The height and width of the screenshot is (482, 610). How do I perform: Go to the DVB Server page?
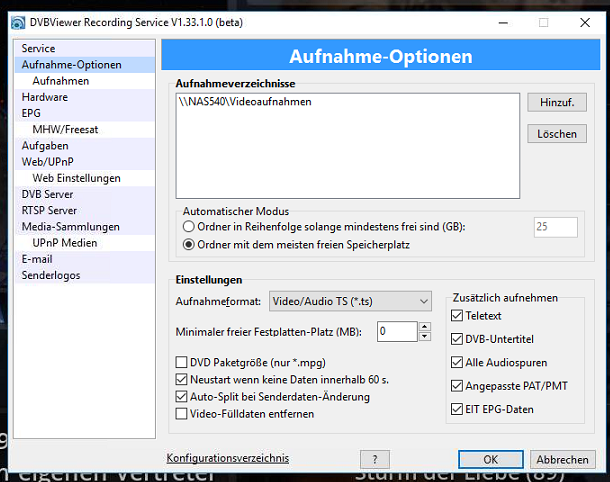tap(84, 195)
